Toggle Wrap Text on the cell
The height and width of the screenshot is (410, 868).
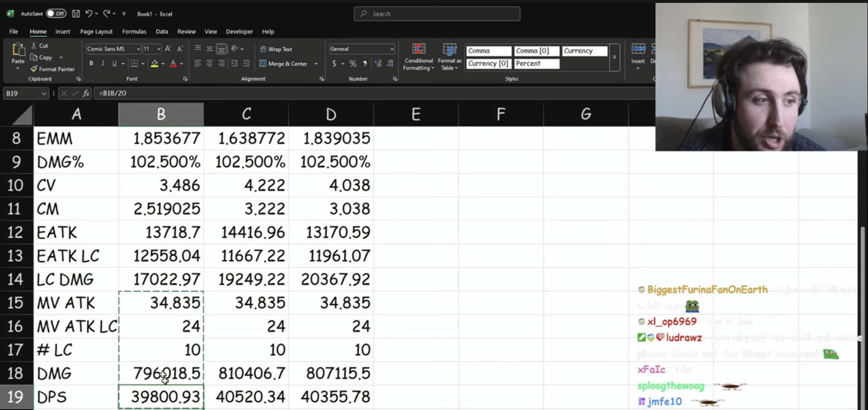click(276, 49)
